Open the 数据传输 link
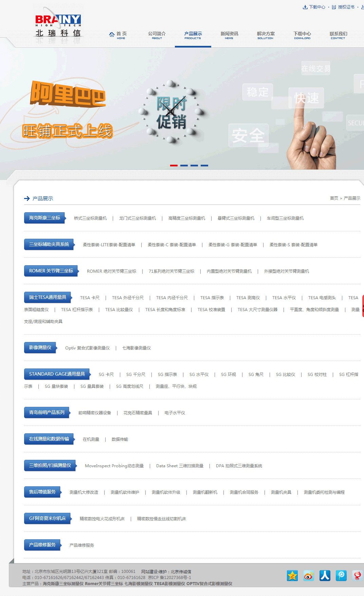364x596 pixels. (120, 439)
